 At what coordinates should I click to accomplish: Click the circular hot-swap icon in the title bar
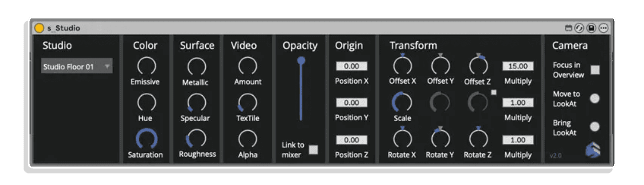click(x=579, y=28)
